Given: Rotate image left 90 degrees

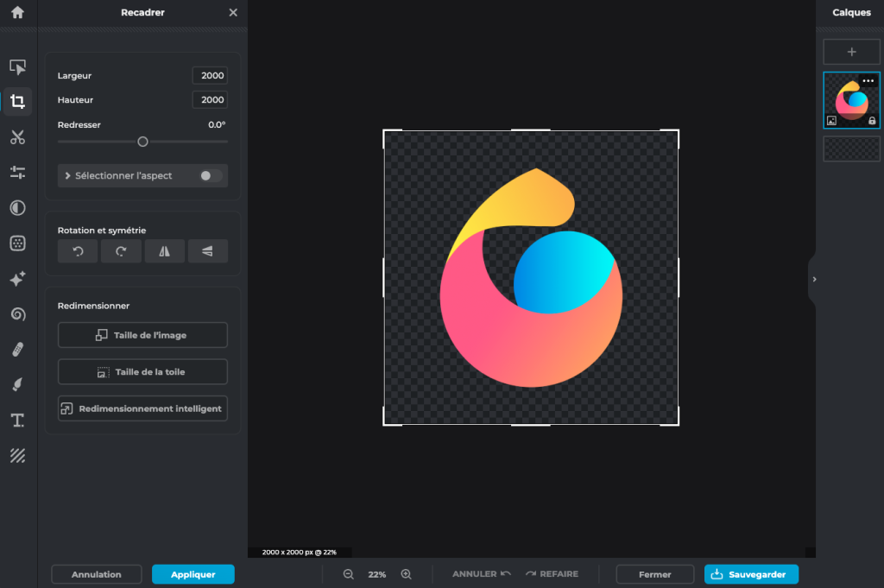Looking at the screenshot, I should 78,251.
